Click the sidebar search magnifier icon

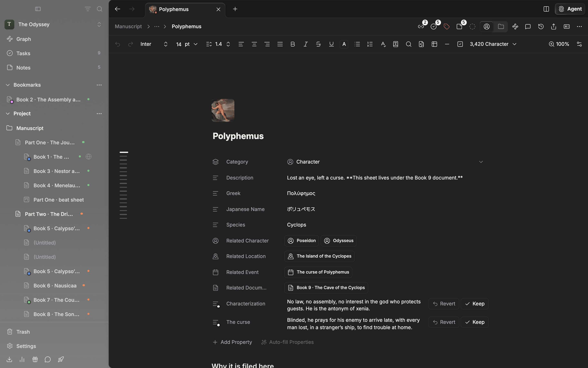tap(99, 9)
